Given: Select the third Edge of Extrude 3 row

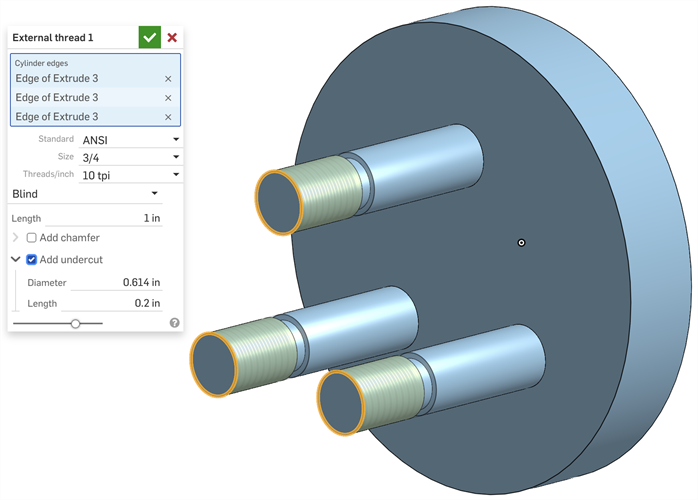Looking at the screenshot, I should point(95,117).
